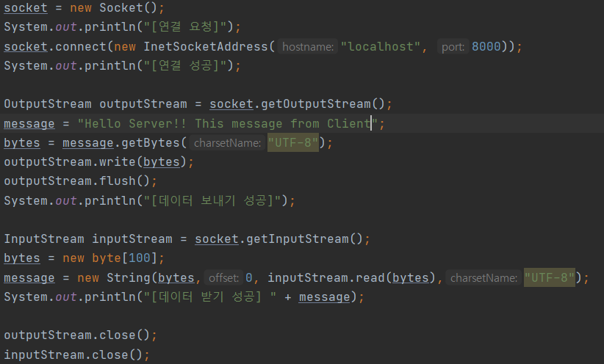604x364 pixels.
Task: Click the byte keyword in new byte[100]
Action: [107, 258]
